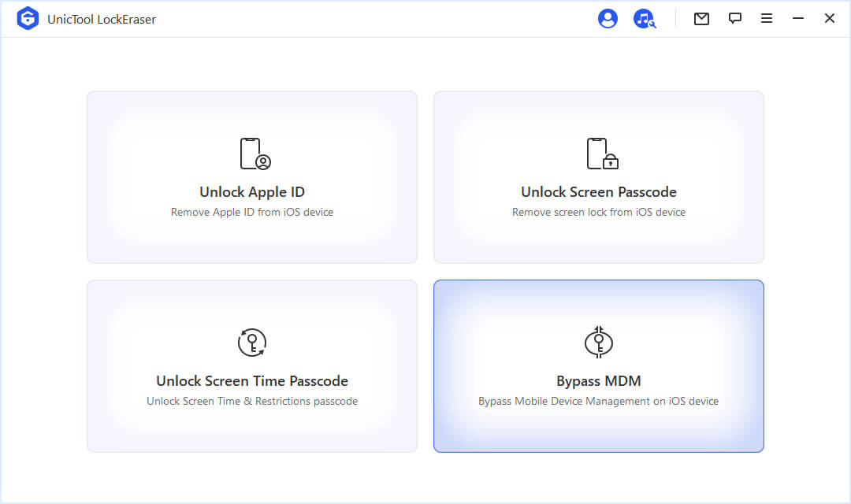Click the UnicTool LockEraser logo icon

point(28,19)
